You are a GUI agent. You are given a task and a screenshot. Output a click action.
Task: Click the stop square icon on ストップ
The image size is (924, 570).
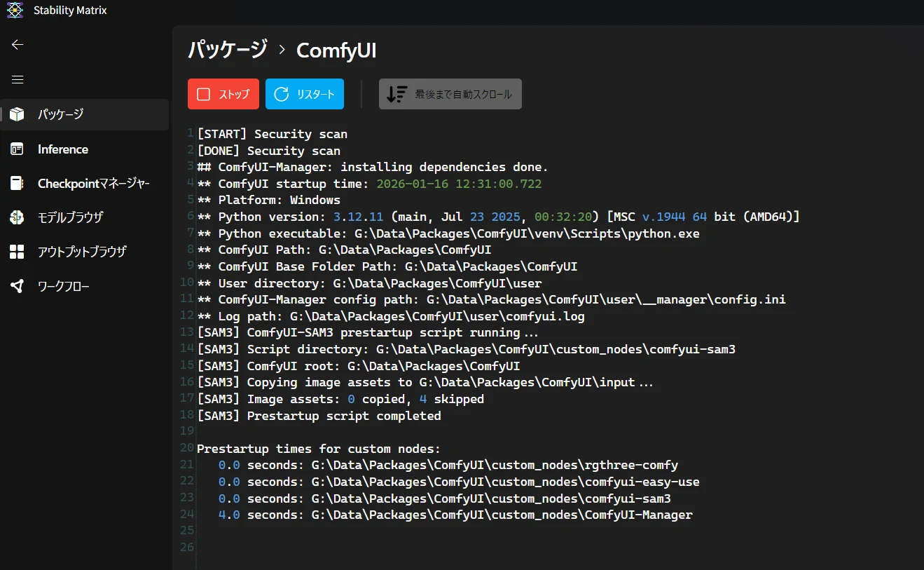[203, 94]
